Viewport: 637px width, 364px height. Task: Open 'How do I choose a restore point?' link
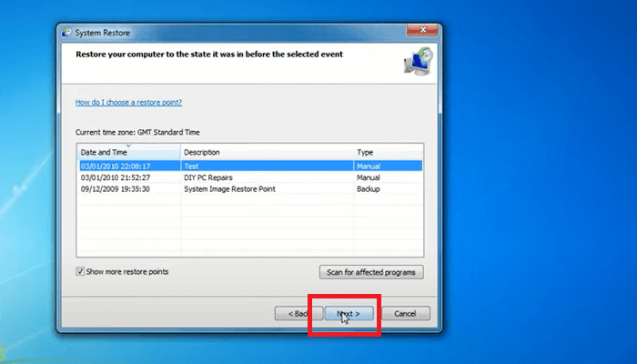point(135,102)
